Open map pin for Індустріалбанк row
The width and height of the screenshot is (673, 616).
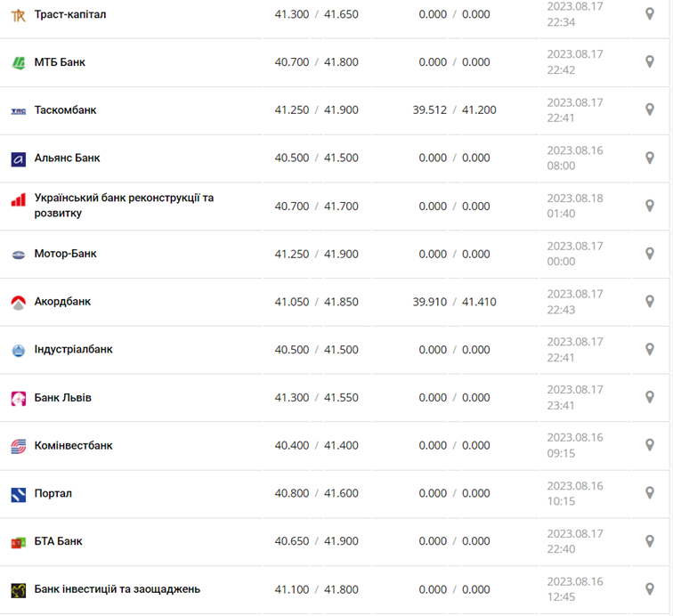(x=650, y=350)
